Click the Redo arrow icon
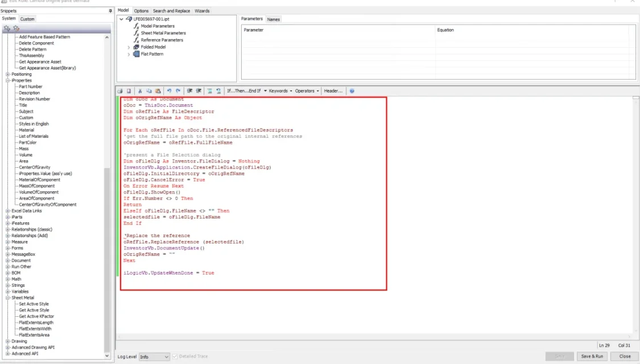 178,91
